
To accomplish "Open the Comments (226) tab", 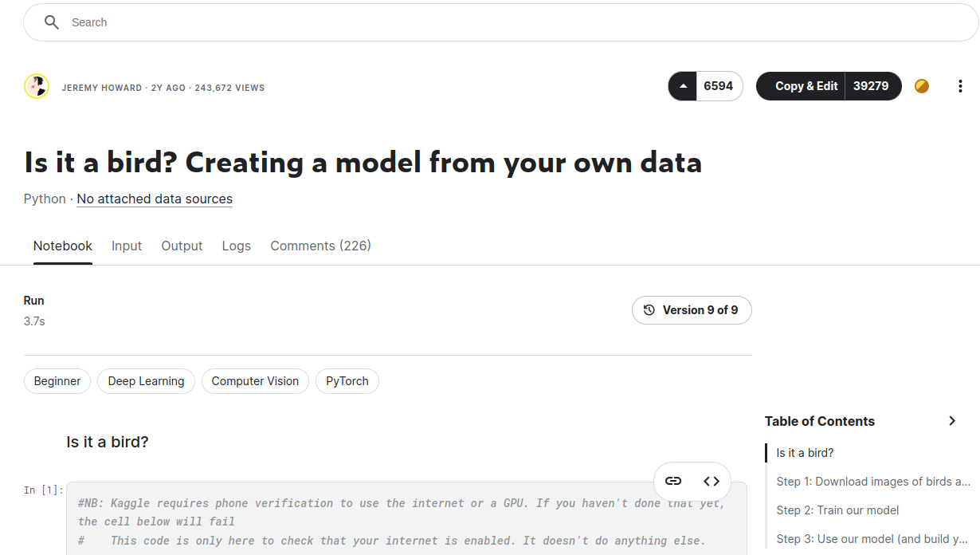I will (320, 246).
